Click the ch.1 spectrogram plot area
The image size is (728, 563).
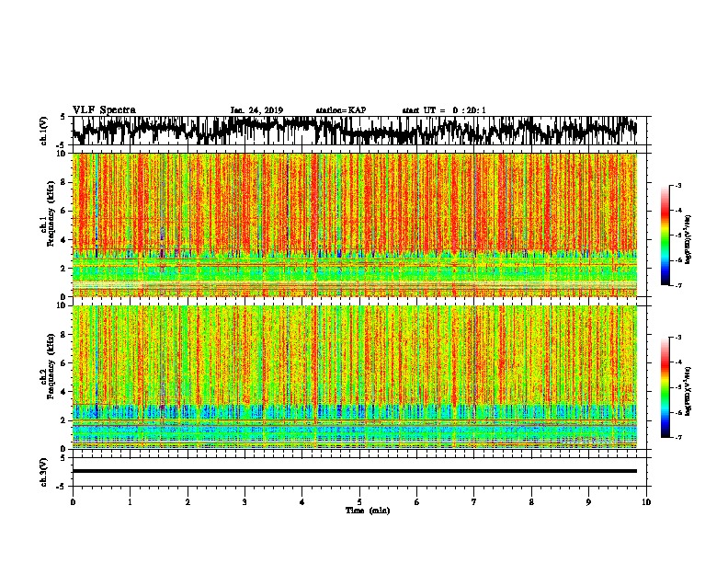tap(355, 224)
